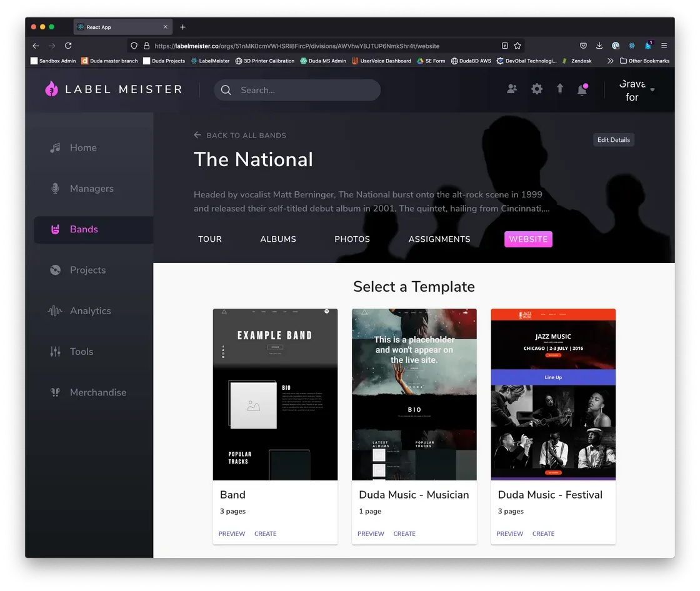Click the Edit Details button
Image resolution: width=700 pixels, height=591 pixels.
[613, 140]
